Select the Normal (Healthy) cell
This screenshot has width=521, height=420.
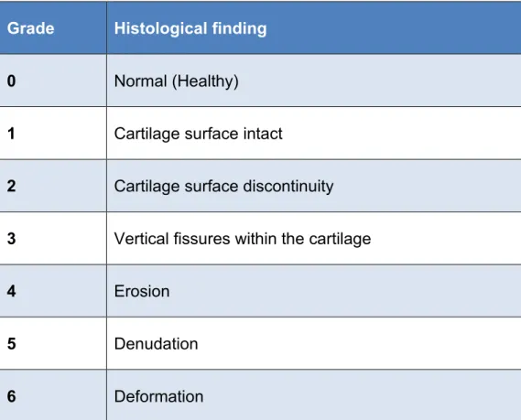click(x=314, y=81)
